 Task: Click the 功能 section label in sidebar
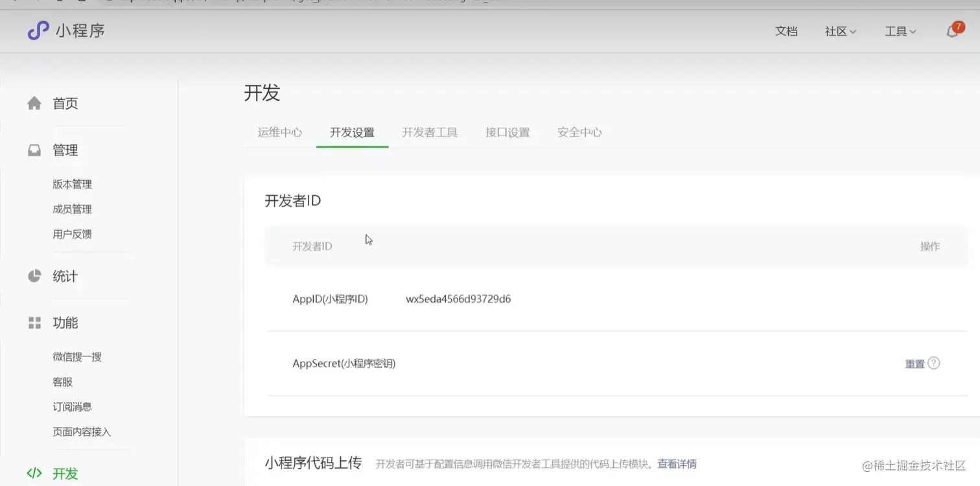(x=65, y=323)
